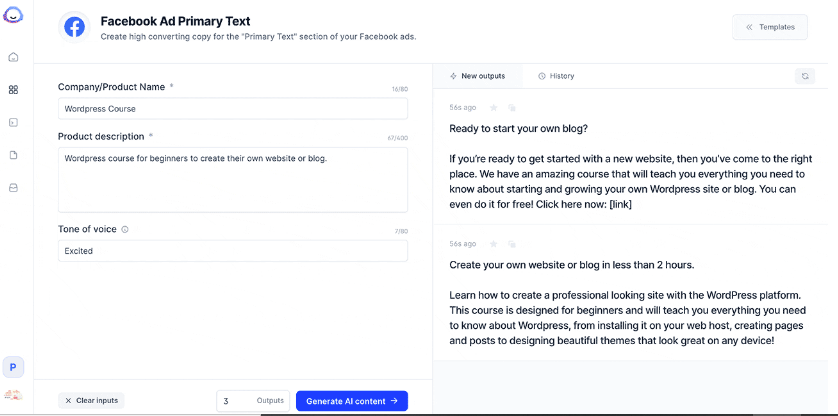Click the Clear inputs button
Screen dimensions: 838x416
pos(91,400)
